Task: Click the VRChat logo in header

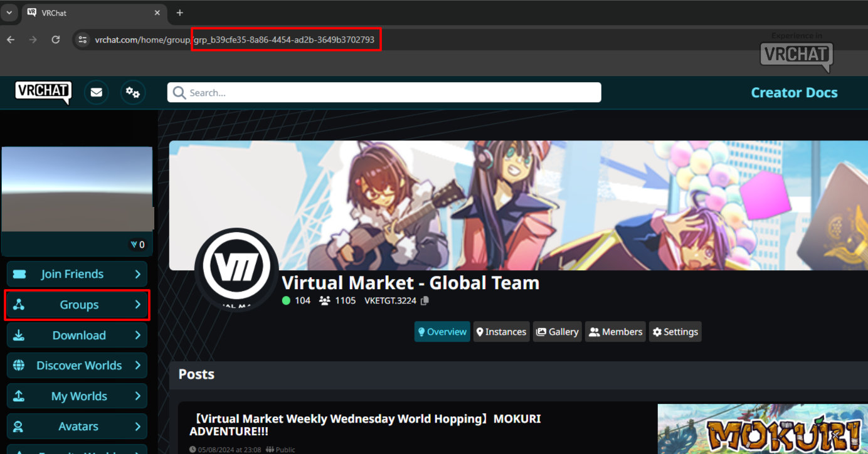Action: tap(43, 92)
